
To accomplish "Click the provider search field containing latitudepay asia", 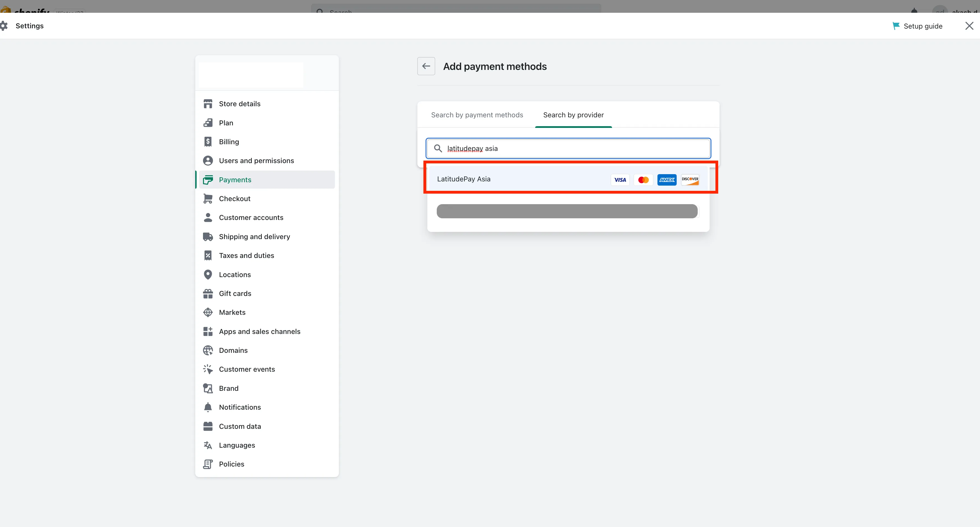I will 568,148.
